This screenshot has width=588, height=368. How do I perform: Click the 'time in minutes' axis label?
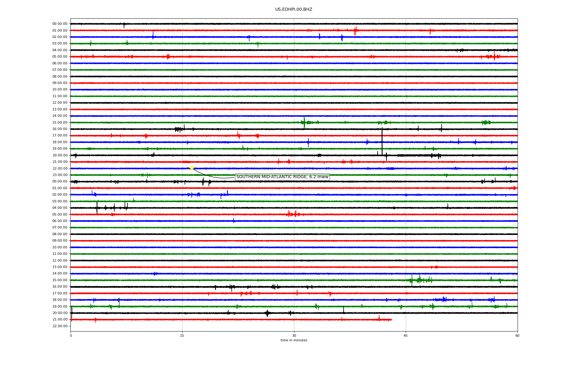(294, 340)
